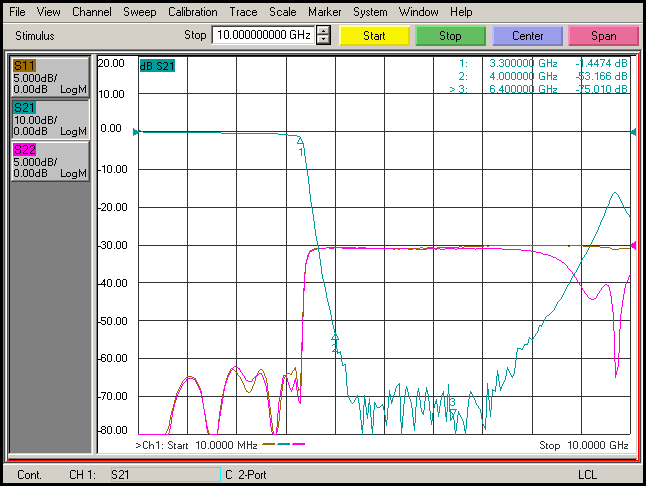646x486 pixels.
Task: Click the left reference level triangle marker
Action: [x=139, y=131]
